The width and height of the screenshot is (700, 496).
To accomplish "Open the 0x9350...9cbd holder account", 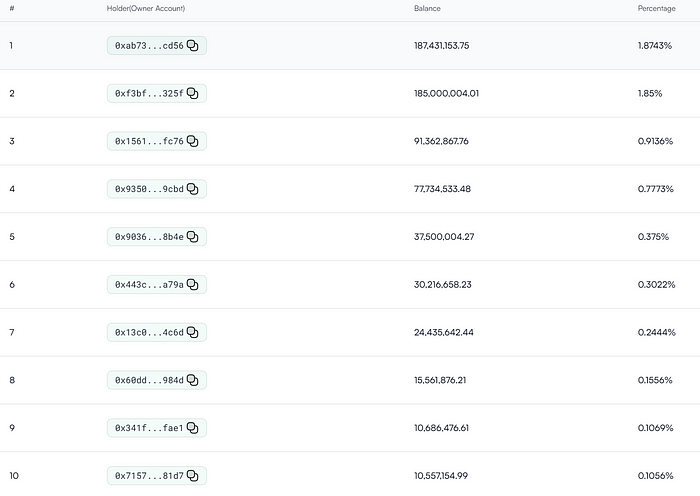I will click(x=148, y=189).
